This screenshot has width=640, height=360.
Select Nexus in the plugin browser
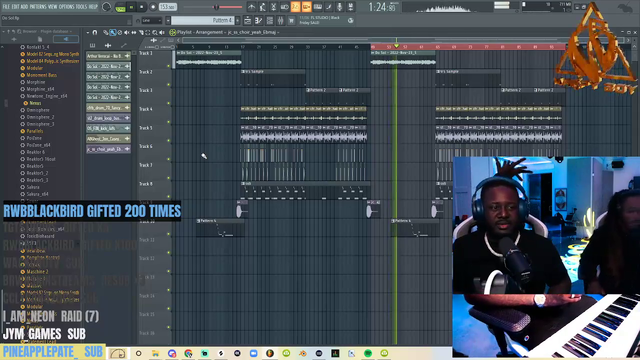tap(35, 103)
